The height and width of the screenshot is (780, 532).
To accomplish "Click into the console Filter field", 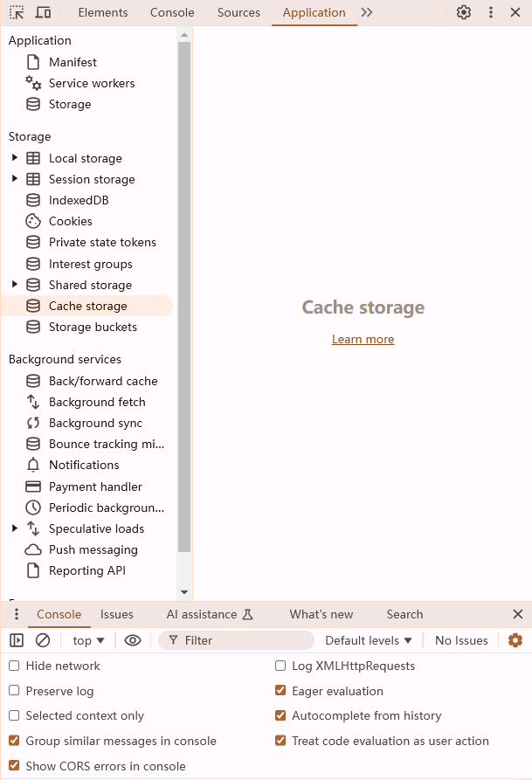I will tap(237, 640).
